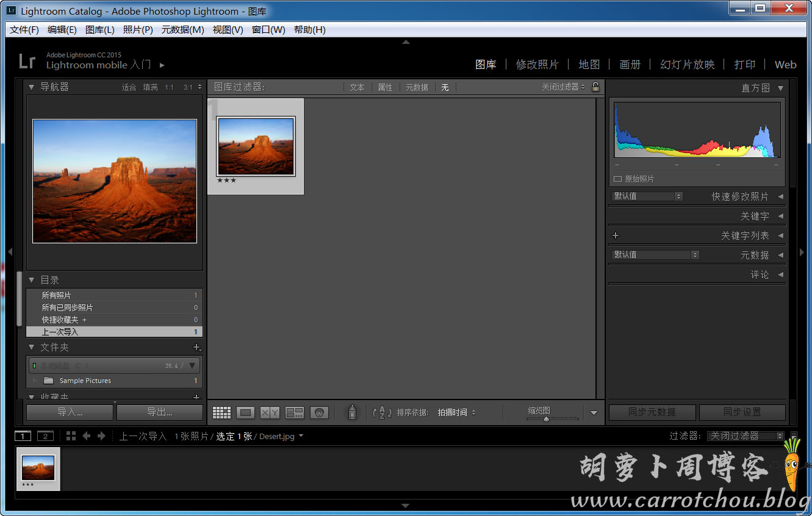The image size is (812, 516).
Task: Select Desert thumbnail in filmstrip
Action: (38, 468)
